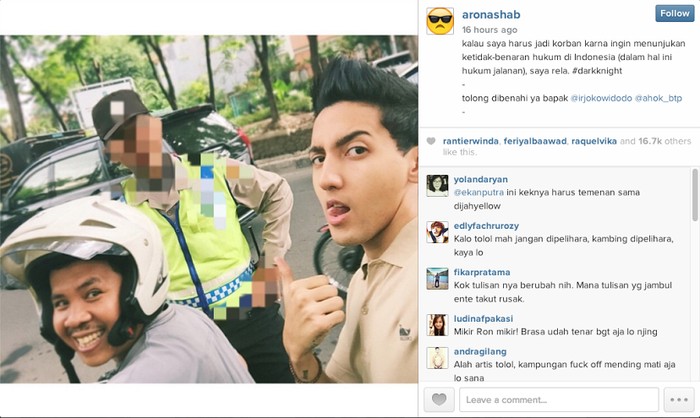
Task: Click fikarpratama's profile avatar
Action: pos(437,279)
